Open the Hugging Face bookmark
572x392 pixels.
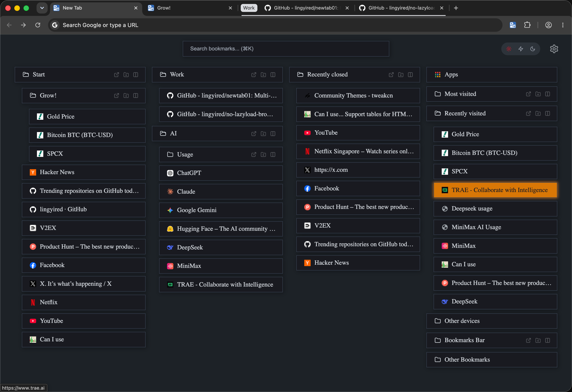[221, 229]
